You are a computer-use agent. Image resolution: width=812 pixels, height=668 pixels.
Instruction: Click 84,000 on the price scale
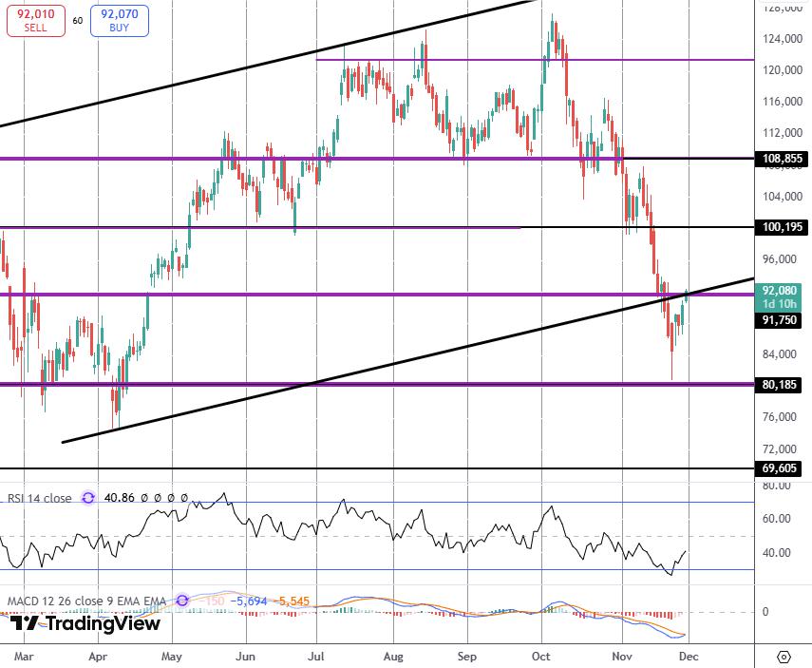[780, 354]
